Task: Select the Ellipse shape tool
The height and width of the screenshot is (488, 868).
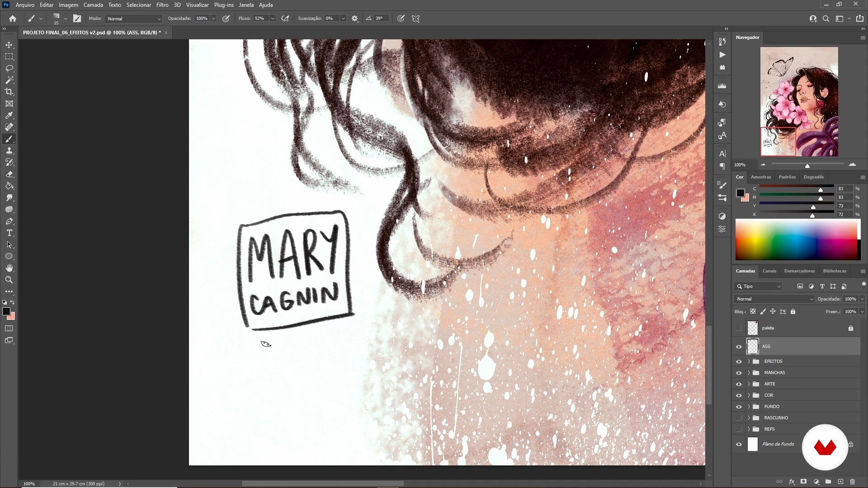Action: tap(9, 257)
